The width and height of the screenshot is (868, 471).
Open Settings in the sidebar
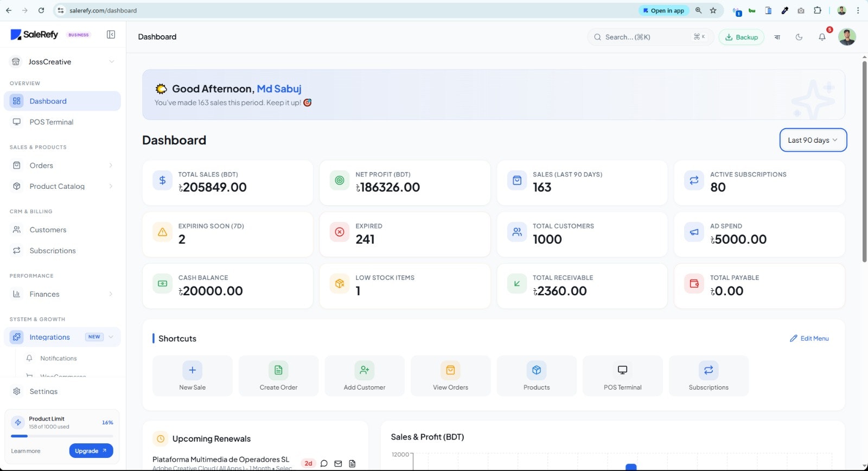click(x=62, y=391)
